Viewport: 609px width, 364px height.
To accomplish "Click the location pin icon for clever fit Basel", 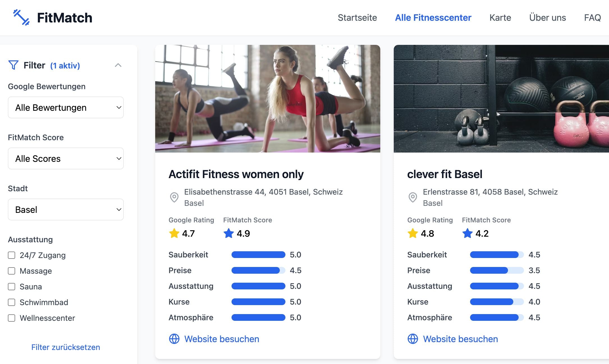I will [412, 197].
